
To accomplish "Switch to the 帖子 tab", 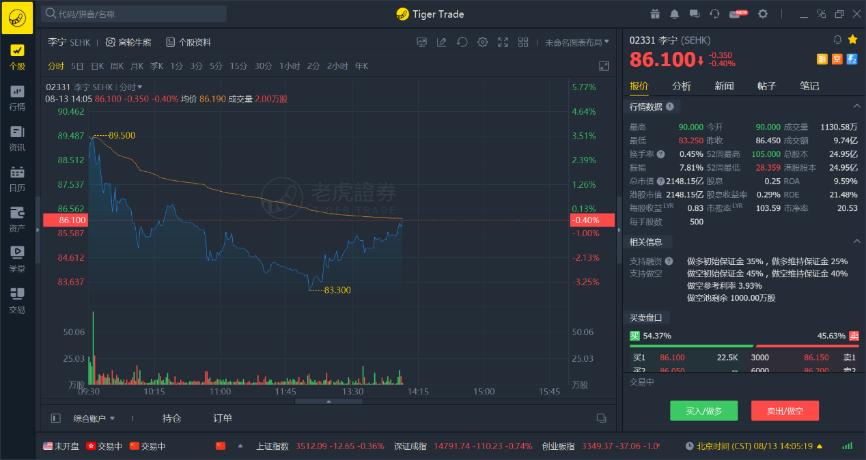I will click(x=766, y=86).
